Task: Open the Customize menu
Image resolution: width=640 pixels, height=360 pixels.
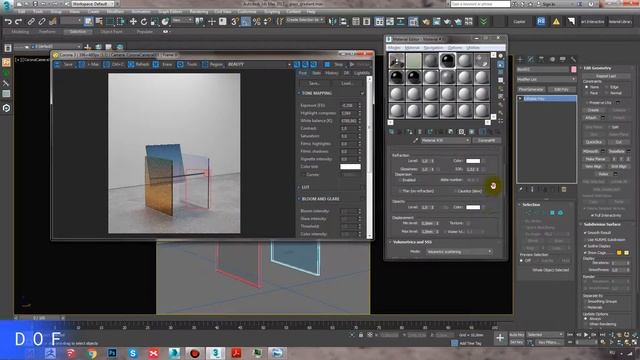Action: 247,12
